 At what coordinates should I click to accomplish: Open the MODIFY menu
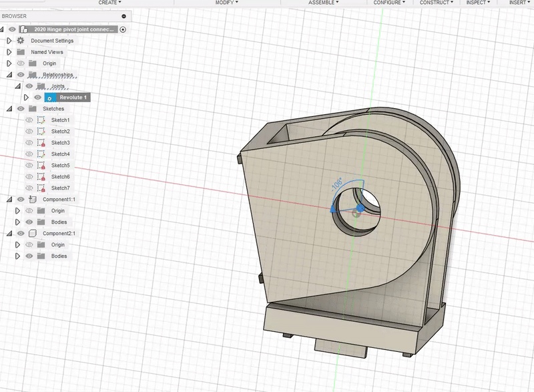(226, 3)
